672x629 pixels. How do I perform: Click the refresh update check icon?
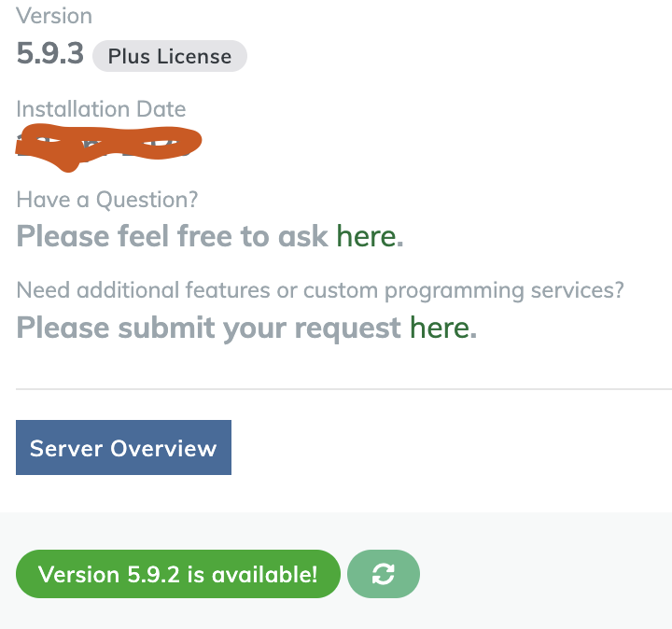tap(384, 574)
